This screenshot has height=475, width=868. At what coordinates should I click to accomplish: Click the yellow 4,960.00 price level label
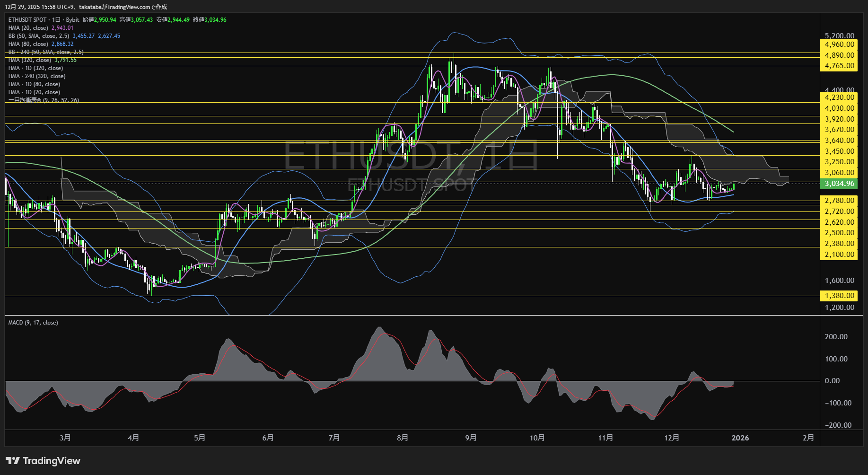(x=839, y=44)
